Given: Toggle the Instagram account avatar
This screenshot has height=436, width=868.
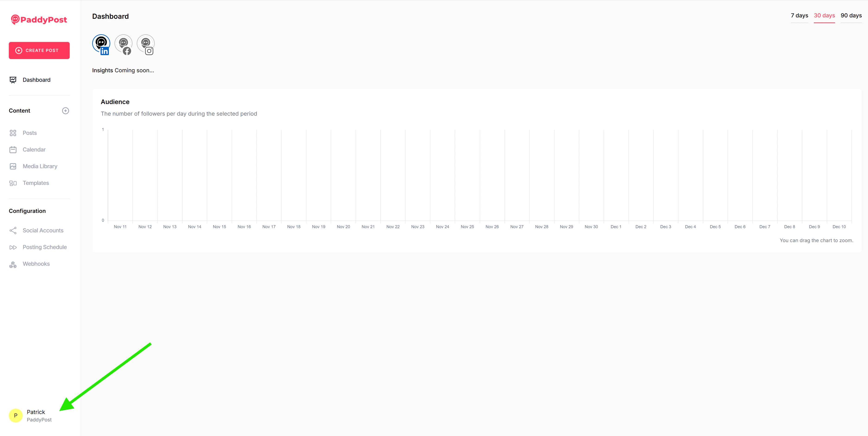Looking at the screenshot, I should pyautogui.click(x=145, y=44).
